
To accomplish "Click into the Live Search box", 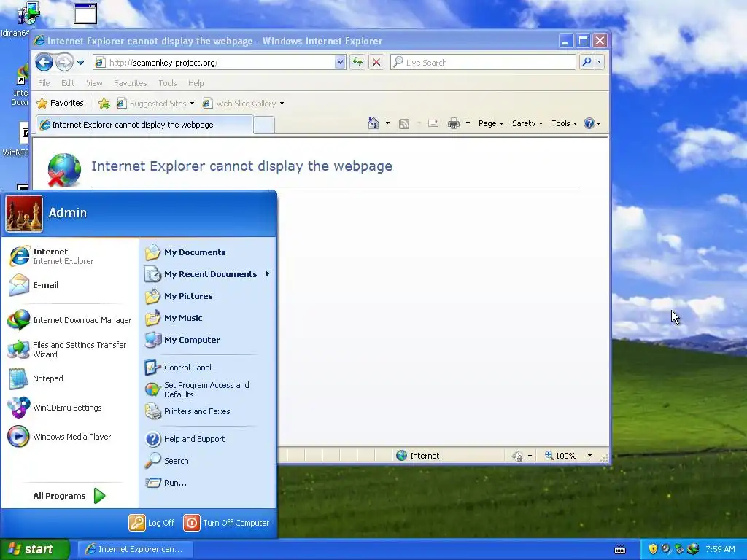I will (484, 63).
